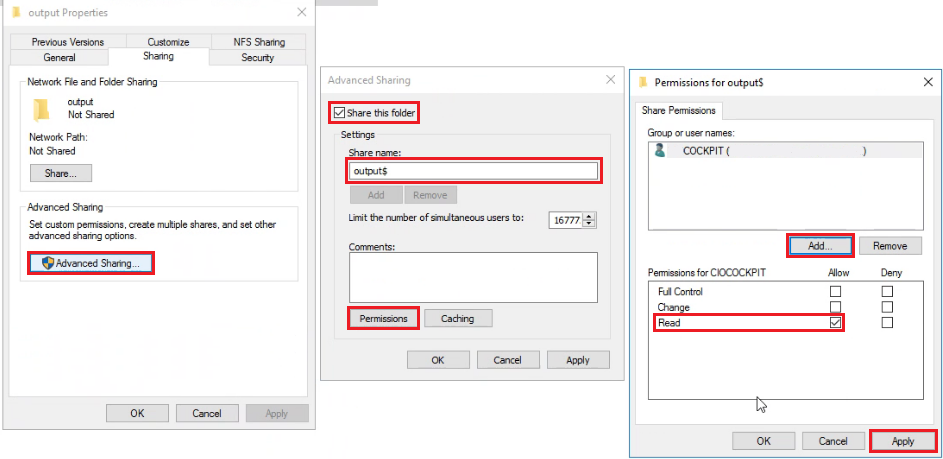Viewport: 943px width, 459px height.
Task: Switch to the Security tab
Action: [257, 58]
